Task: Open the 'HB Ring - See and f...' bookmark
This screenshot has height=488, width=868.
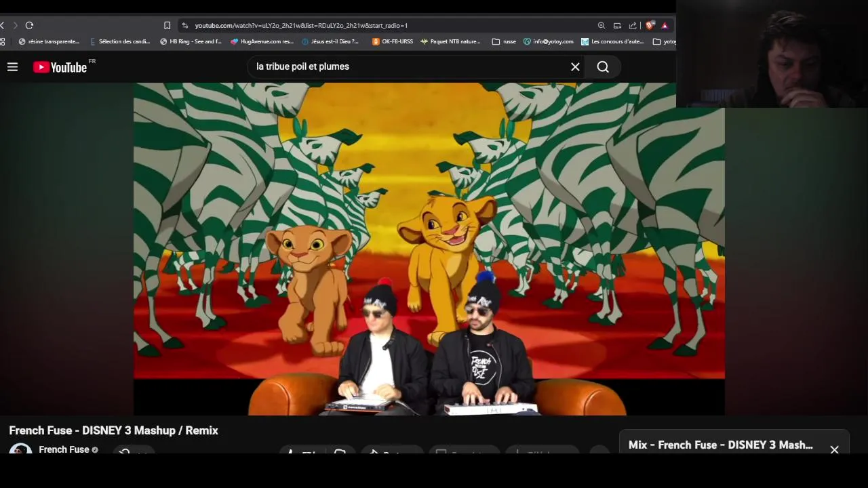Action: tap(191, 41)
